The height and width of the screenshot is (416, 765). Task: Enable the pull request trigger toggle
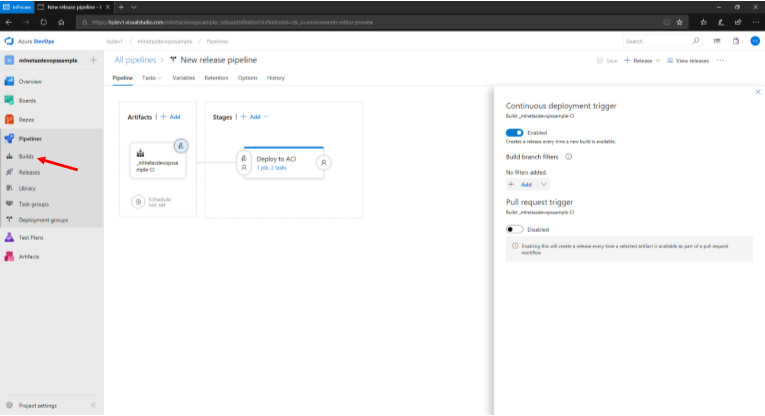pyautogui.click(x=514, y=229)
